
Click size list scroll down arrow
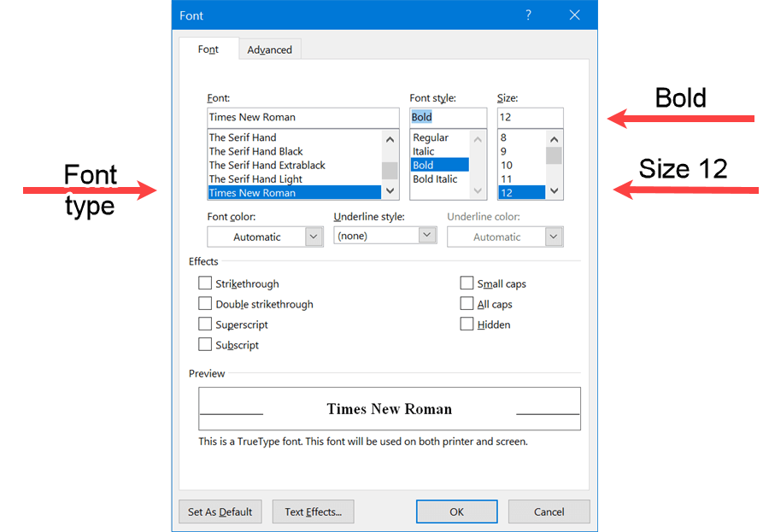point(555,190)
